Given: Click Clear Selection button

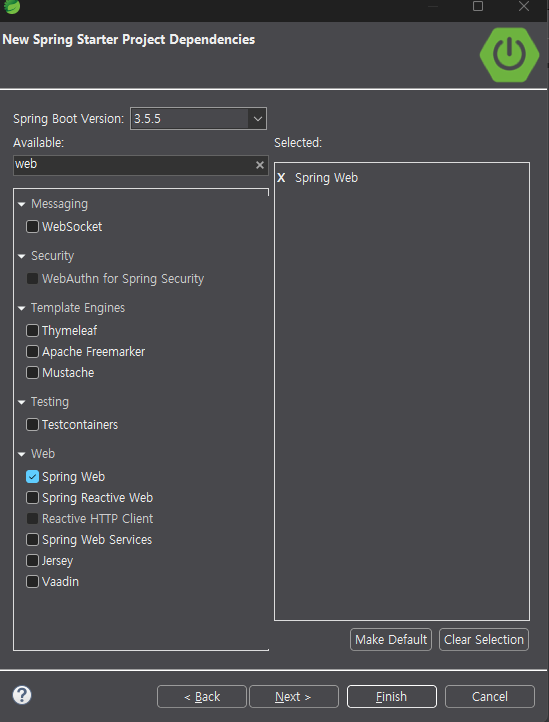Looking at the screenshot, I should click(x=484, y=640).
